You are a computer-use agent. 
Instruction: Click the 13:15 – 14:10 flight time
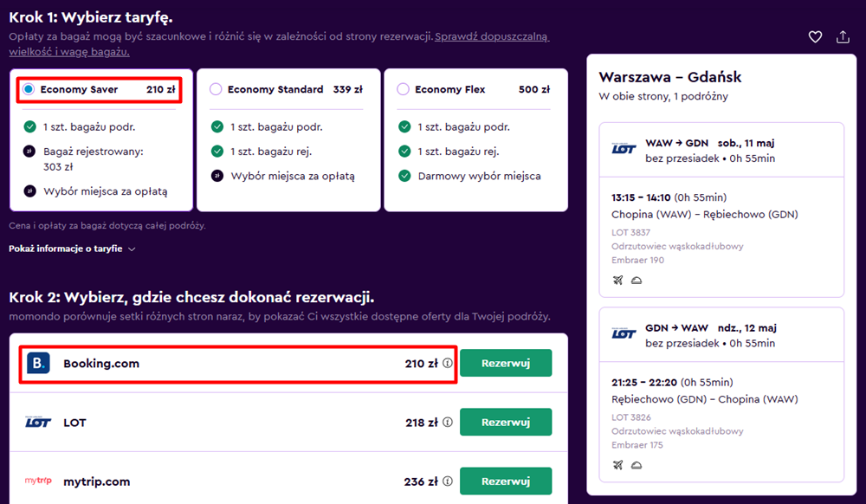tap(641, 197)
